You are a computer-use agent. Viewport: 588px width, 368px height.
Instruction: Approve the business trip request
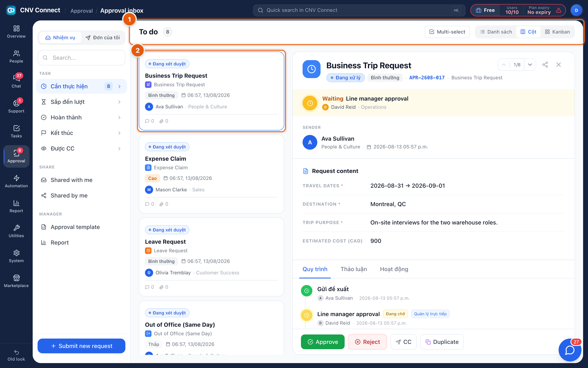coord(323,342)
